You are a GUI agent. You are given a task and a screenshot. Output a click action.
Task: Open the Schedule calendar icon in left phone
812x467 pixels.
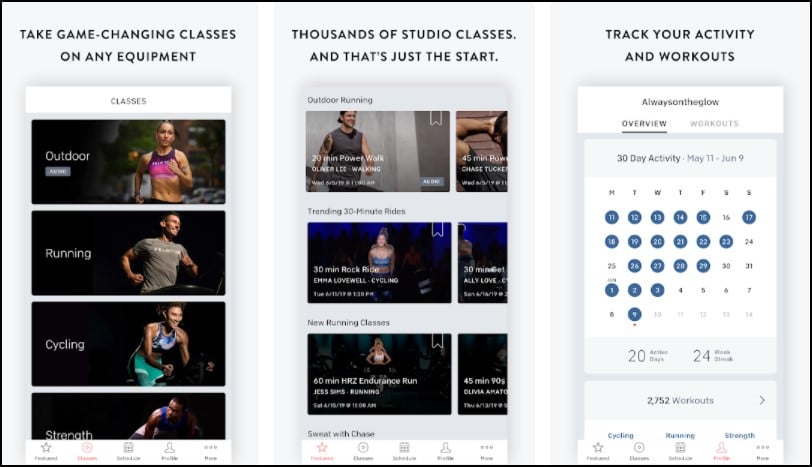tap(128, 448)
